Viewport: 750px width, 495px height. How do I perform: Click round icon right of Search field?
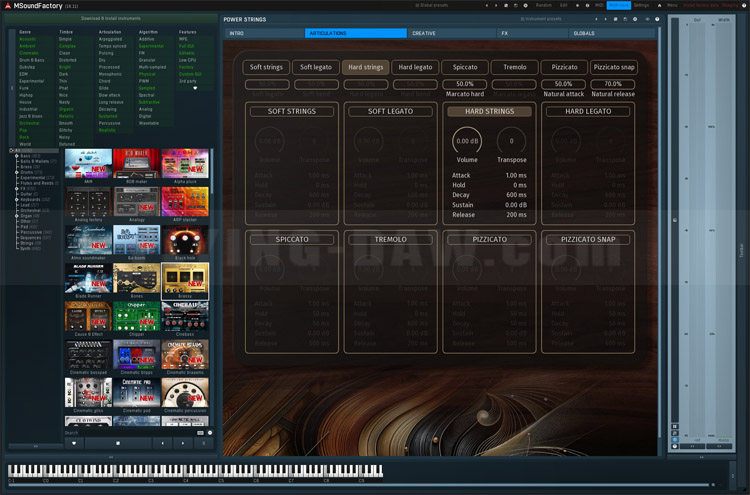[210, 433]
